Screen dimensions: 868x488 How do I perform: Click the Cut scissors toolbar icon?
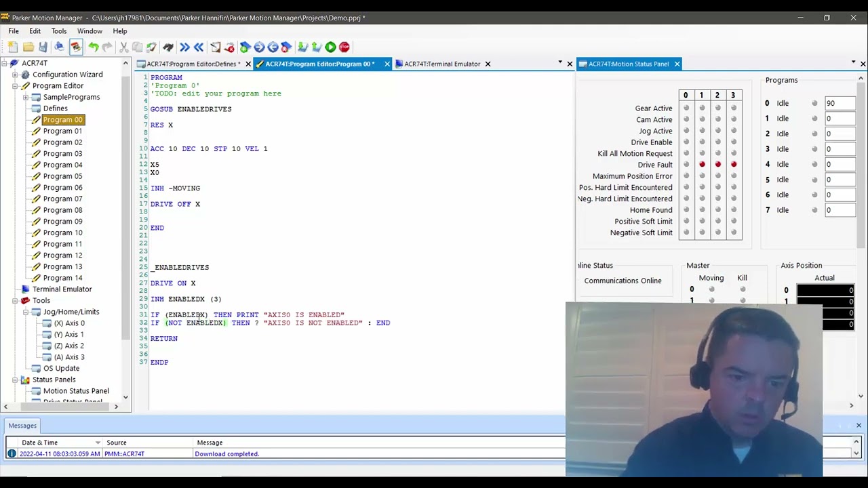[x=123, y=47]
